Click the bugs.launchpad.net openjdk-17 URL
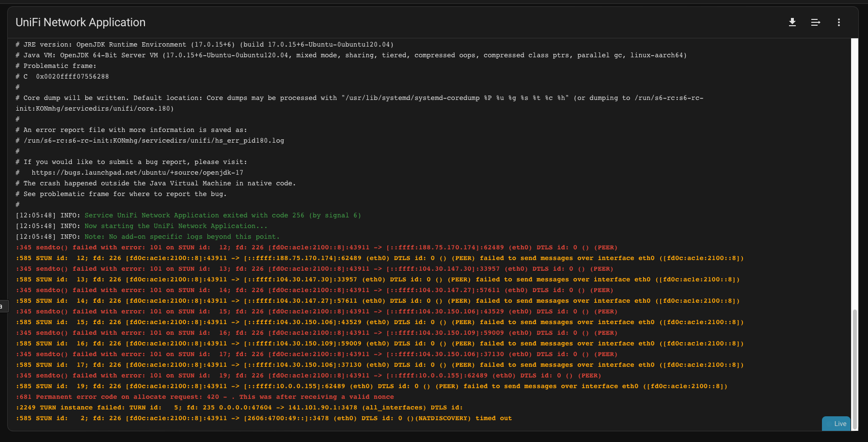 coord(138,173)
